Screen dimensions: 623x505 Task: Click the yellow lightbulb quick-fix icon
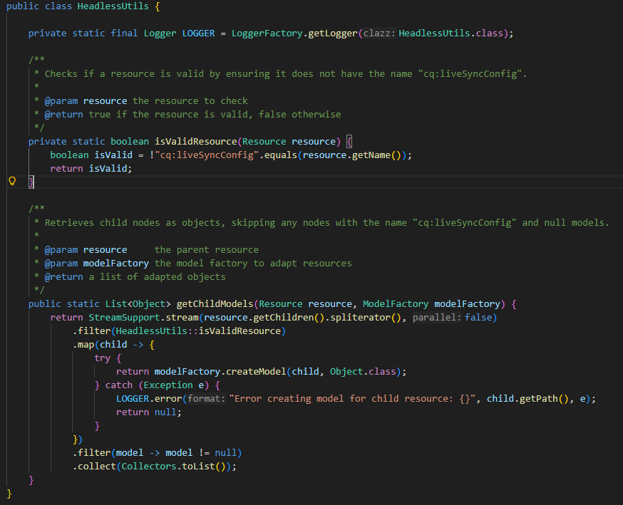(12, 181)
